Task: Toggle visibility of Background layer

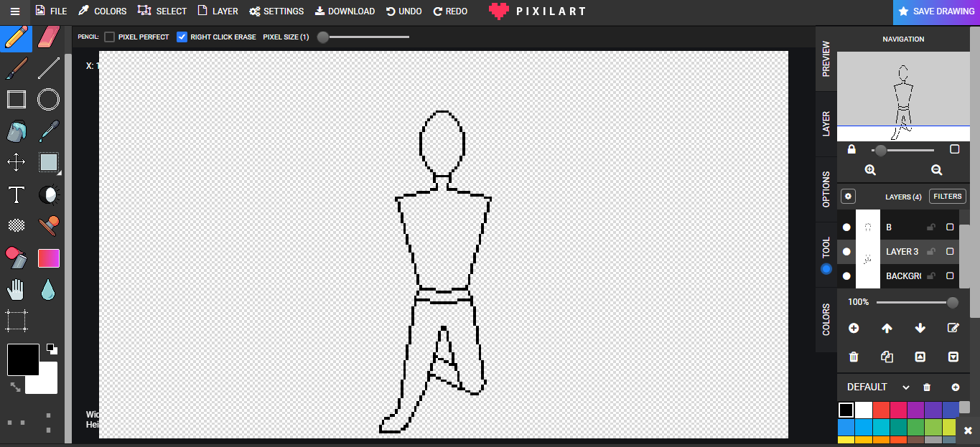Action: (846, 276)
